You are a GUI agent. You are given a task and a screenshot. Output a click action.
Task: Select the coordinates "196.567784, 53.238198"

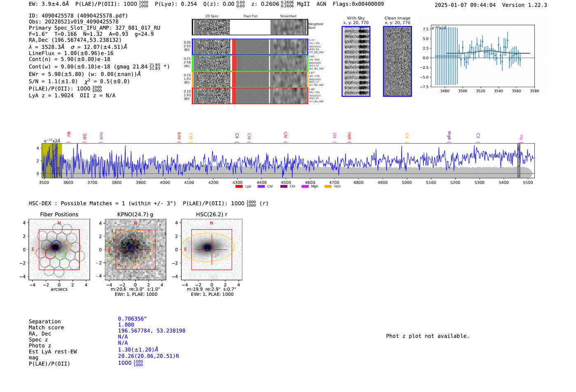coord(151,331)
